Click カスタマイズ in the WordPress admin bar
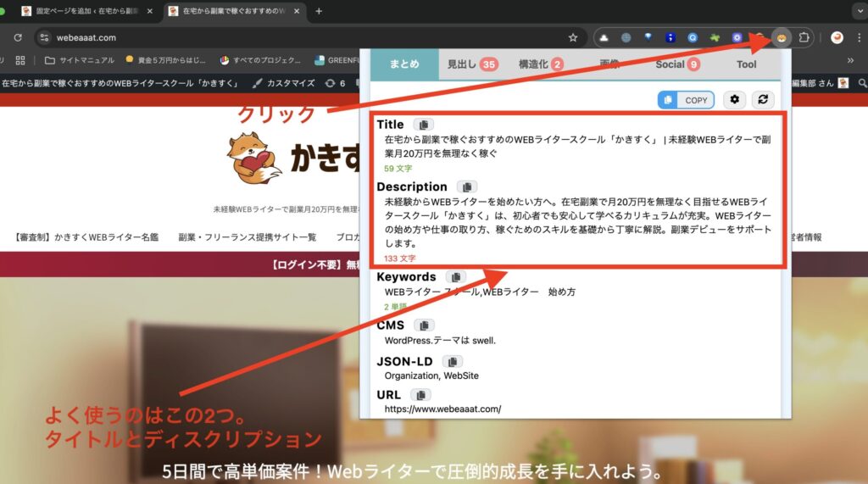Screen dimensions: 868x484 [x=283, y=83]
